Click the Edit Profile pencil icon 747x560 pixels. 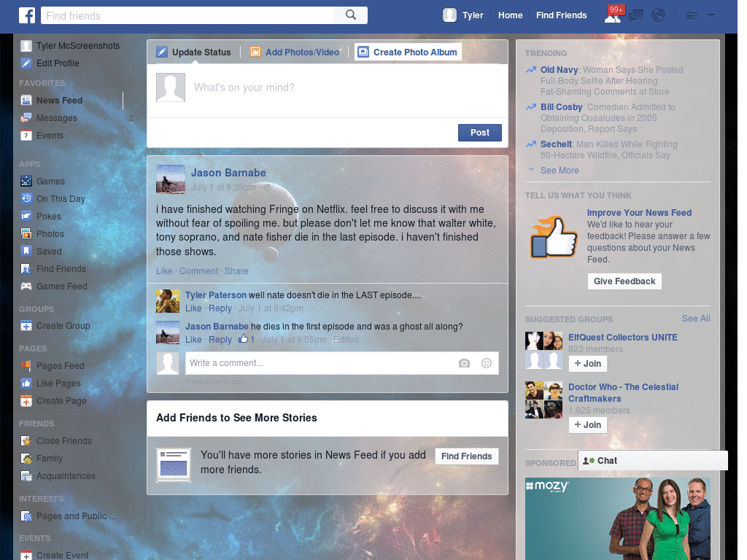tap(26, 63)
